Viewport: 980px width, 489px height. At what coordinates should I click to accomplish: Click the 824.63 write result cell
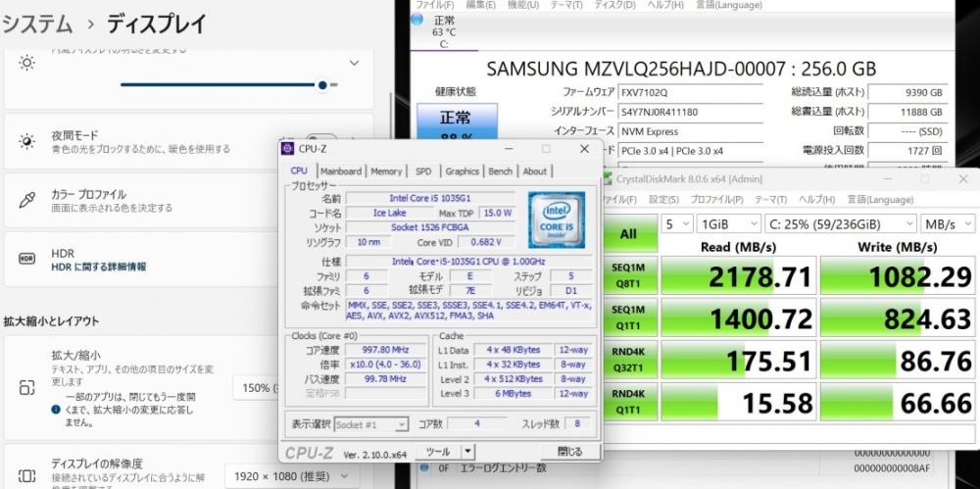coord(898,318)
